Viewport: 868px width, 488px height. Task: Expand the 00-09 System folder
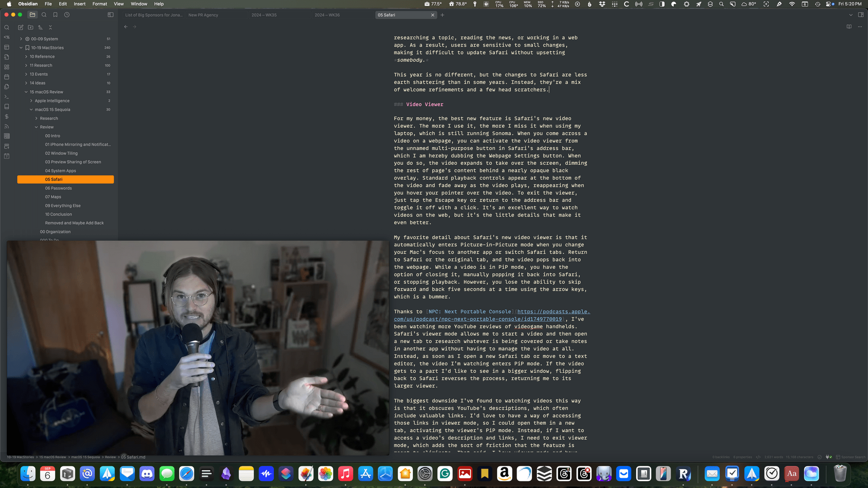(x=66, y=39)
